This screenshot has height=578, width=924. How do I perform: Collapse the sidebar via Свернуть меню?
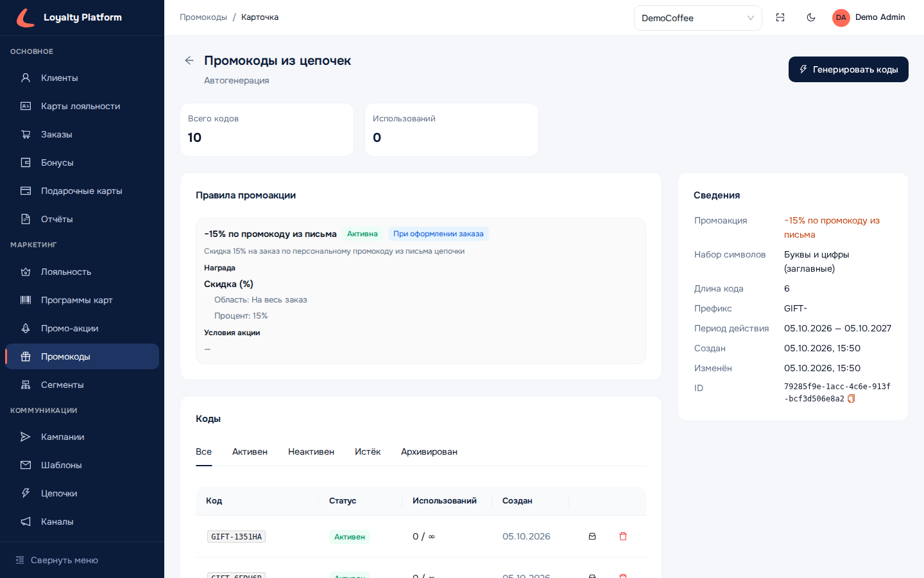pos(82,560)
